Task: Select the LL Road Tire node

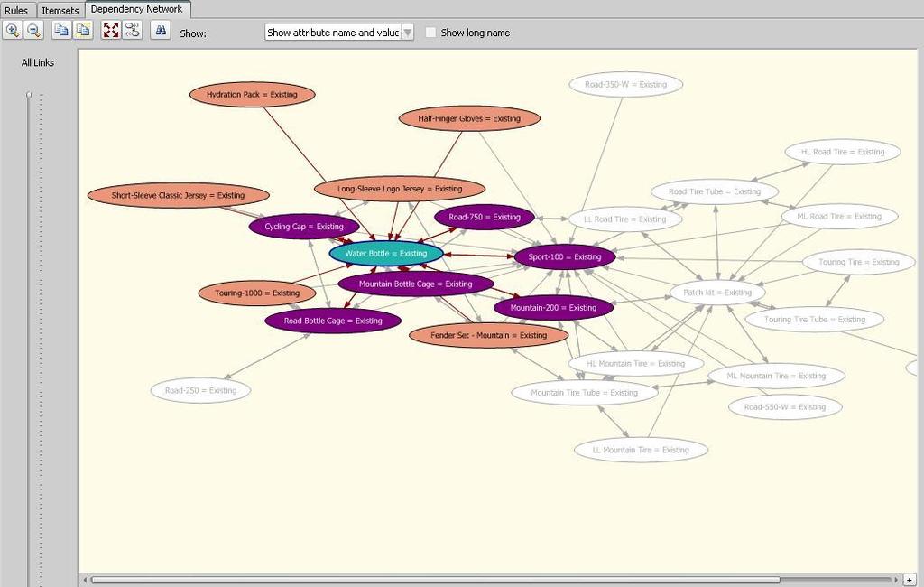Action: tap(625, 219)
